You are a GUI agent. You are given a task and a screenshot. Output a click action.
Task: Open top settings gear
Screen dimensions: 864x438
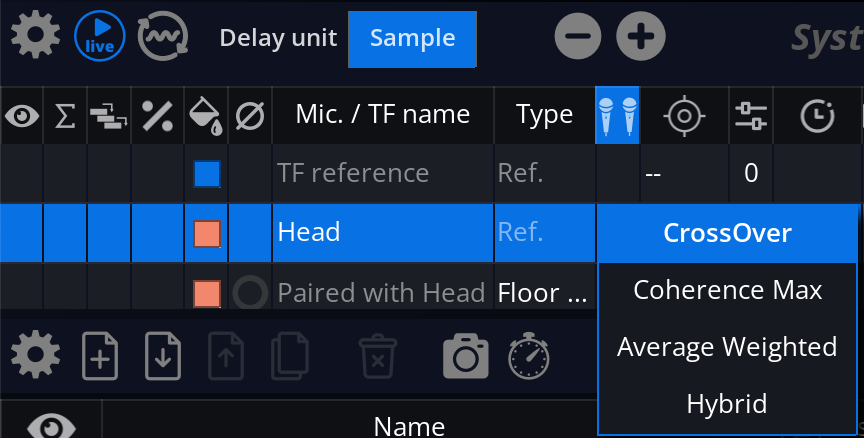[x=35, y=35]
